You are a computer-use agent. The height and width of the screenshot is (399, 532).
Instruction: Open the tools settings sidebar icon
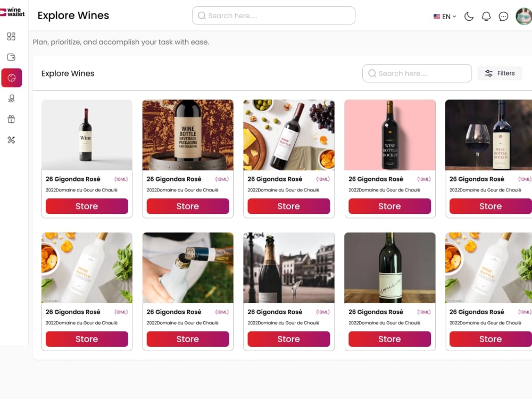[x=11, y=140]
